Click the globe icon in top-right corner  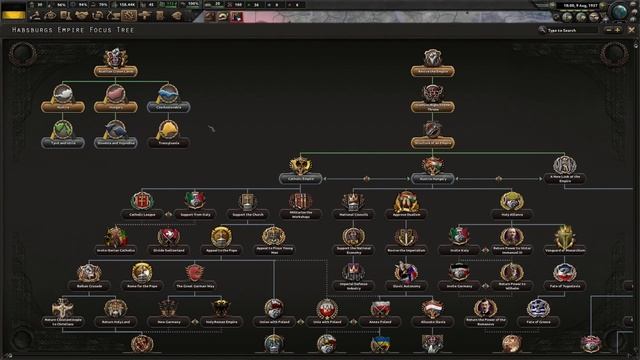pos(620,11)
